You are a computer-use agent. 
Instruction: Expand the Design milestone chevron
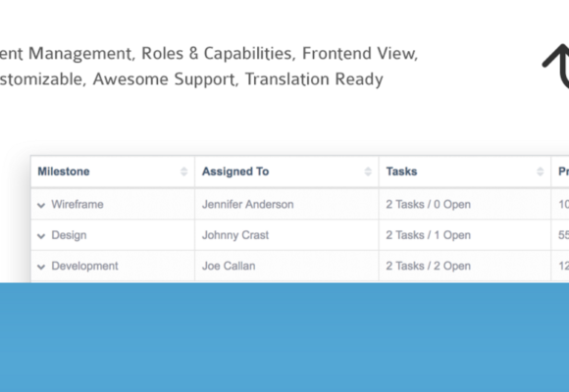tap(41, 236)
